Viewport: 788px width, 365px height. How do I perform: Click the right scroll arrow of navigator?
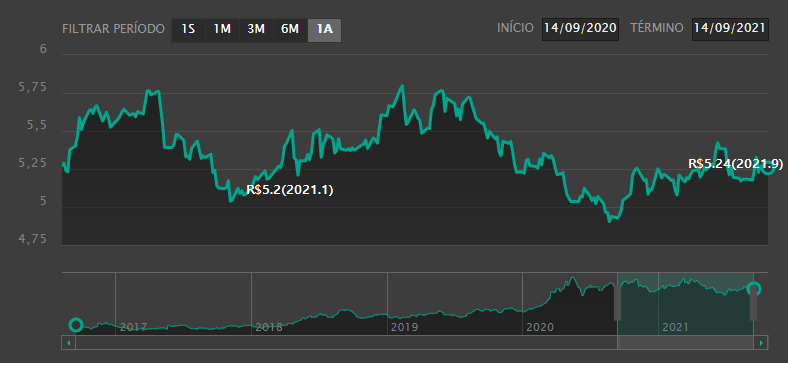pos(762,343)
